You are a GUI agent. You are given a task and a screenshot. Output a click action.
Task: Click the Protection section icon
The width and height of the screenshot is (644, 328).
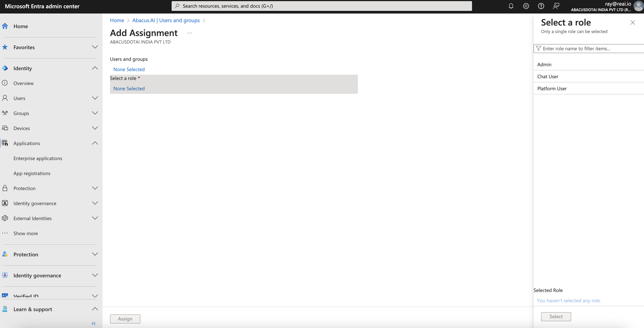tap(5, 254)
